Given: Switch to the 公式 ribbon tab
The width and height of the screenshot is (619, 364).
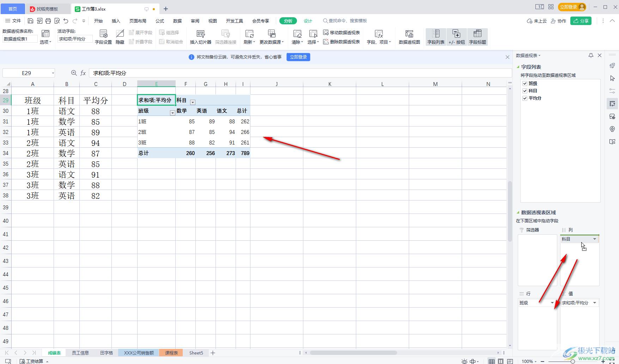Looking at the screenshot, I should point(160,21).
